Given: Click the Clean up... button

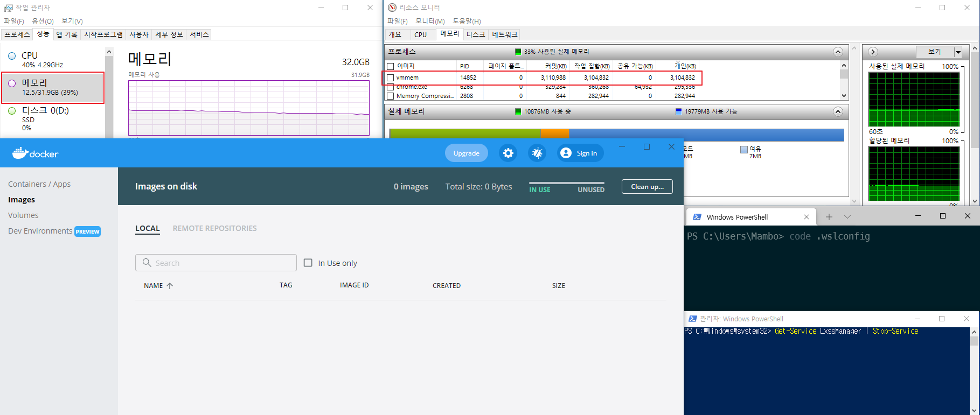Looking at the screenshot, I should pyautogui.click(x=647, y=187).
